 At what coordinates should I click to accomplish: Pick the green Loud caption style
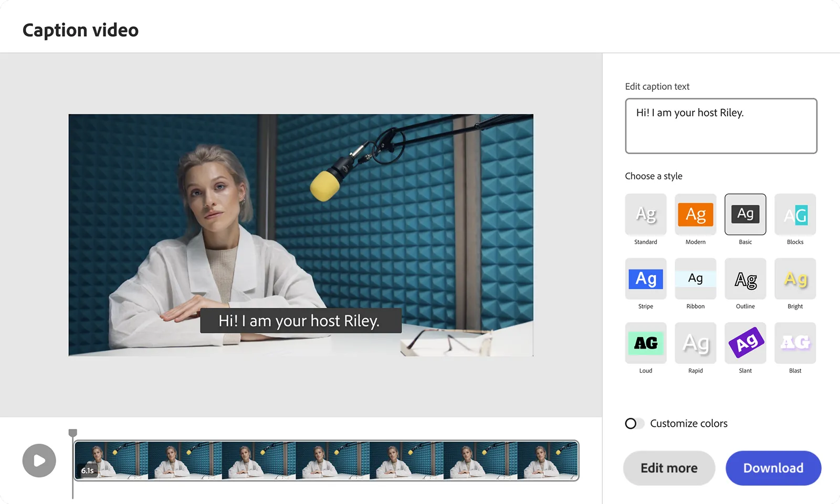click(645, 343)
